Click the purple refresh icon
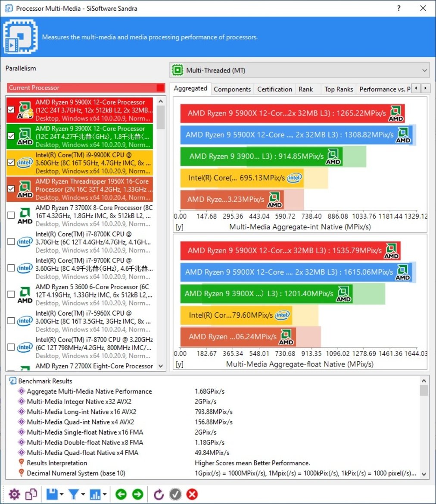The width and height of the screenshot is (436, 504). pos(159,495)
